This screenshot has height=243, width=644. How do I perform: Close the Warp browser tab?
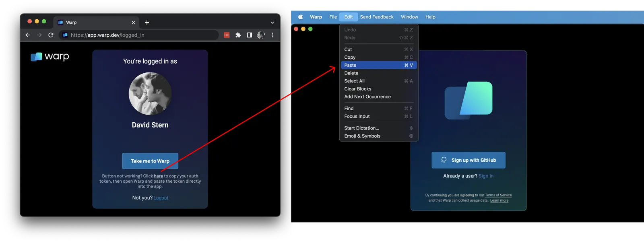pyautogui.click(x=133, y=23)
